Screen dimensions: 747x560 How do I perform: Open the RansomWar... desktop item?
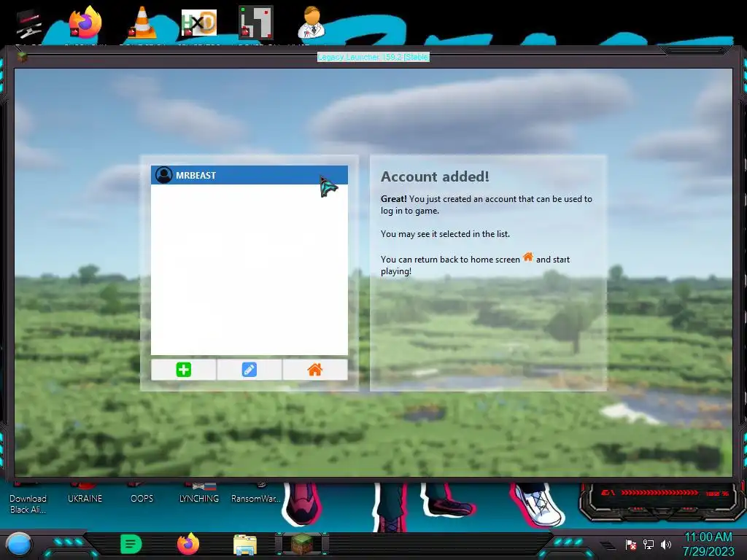click(255, 498)
